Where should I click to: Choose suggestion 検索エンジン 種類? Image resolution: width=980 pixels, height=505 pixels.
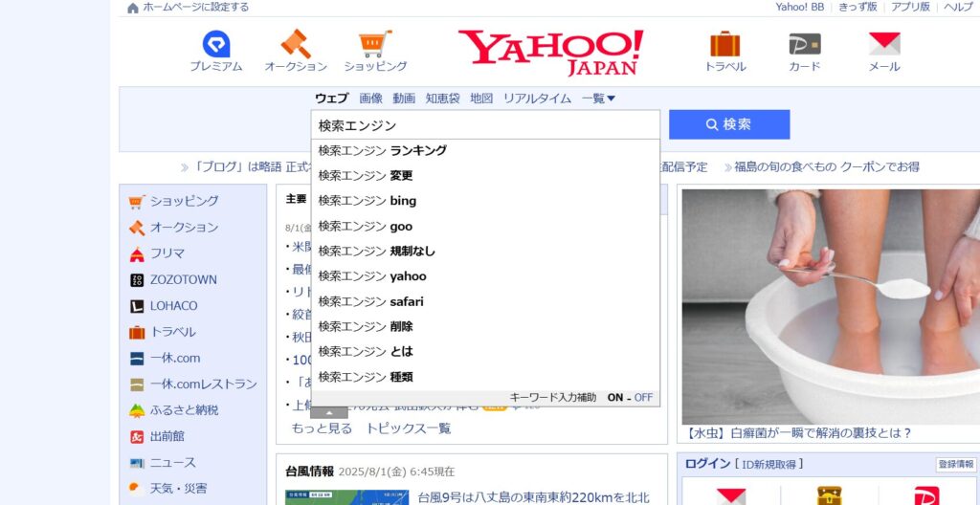click(x=485, y=377)
